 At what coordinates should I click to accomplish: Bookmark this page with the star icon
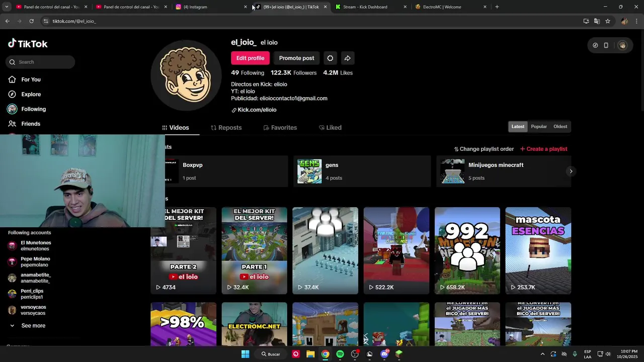[x=608, y=21]
